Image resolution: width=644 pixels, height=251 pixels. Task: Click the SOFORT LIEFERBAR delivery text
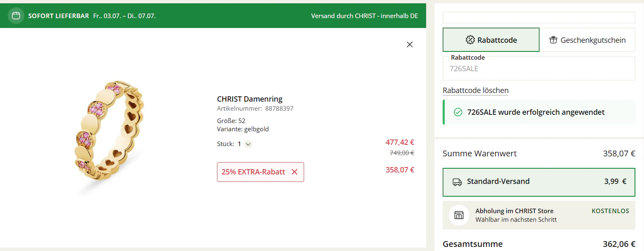point(58,16)
